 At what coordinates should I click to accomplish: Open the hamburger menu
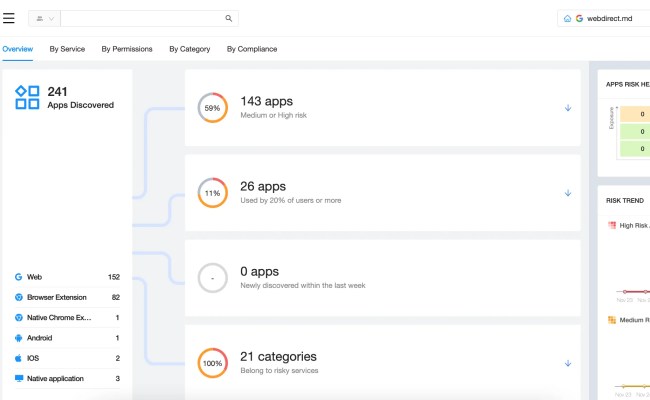9,18
